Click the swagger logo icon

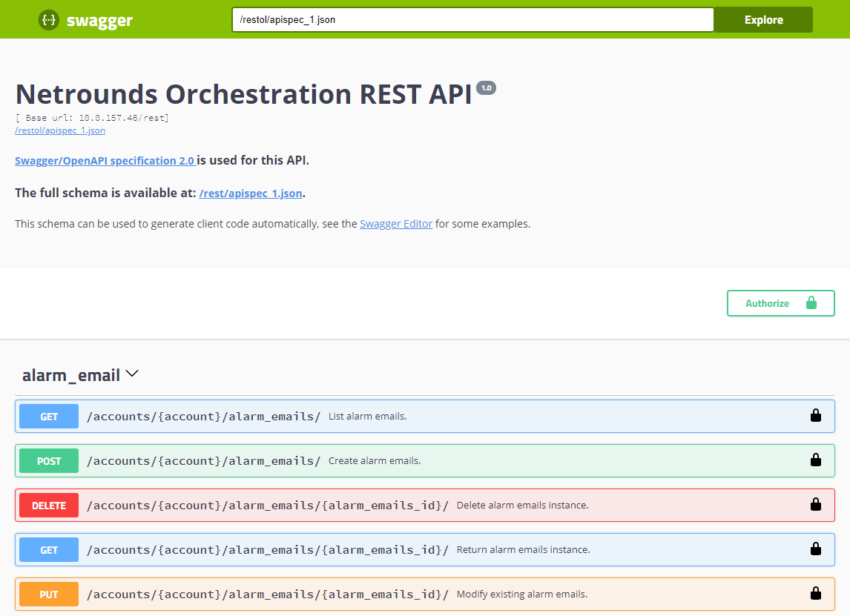point(47,19)
